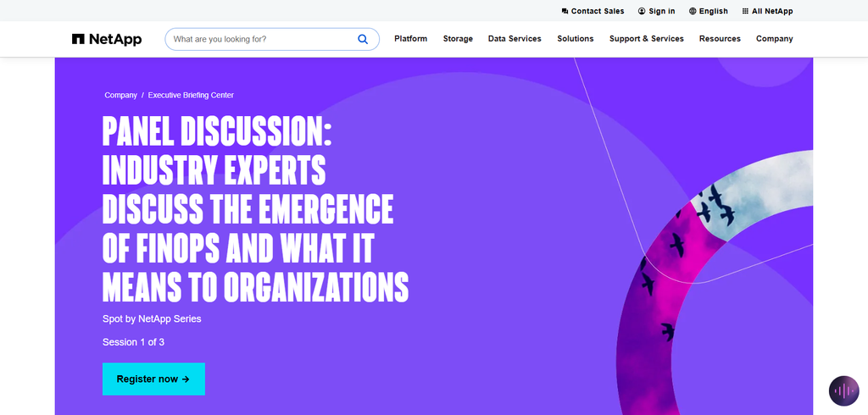Click the NetApp logo

(x=107, y=39)
